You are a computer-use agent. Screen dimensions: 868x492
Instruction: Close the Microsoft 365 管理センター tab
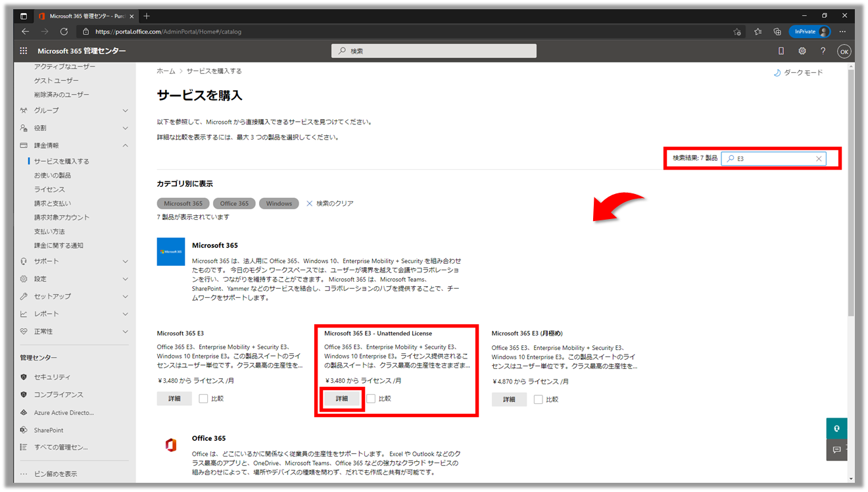tap(131, 16)
